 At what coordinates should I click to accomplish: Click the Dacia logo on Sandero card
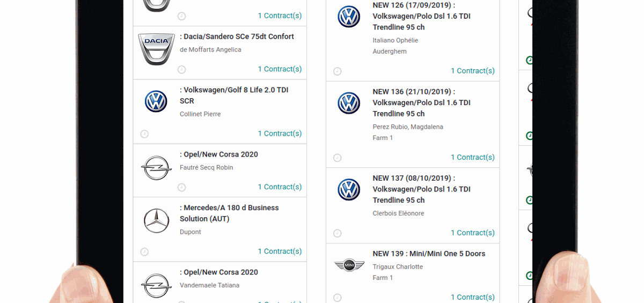pyautogui.click(x=156, y=49)
